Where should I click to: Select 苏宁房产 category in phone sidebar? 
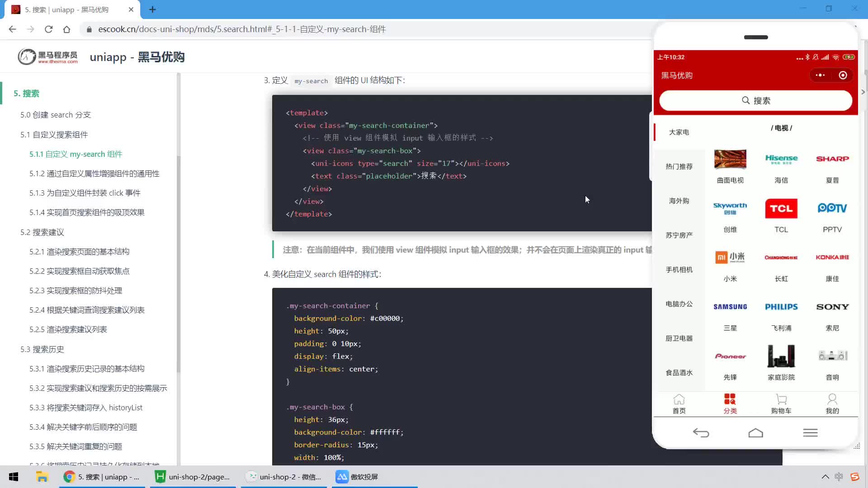(679, 235)
